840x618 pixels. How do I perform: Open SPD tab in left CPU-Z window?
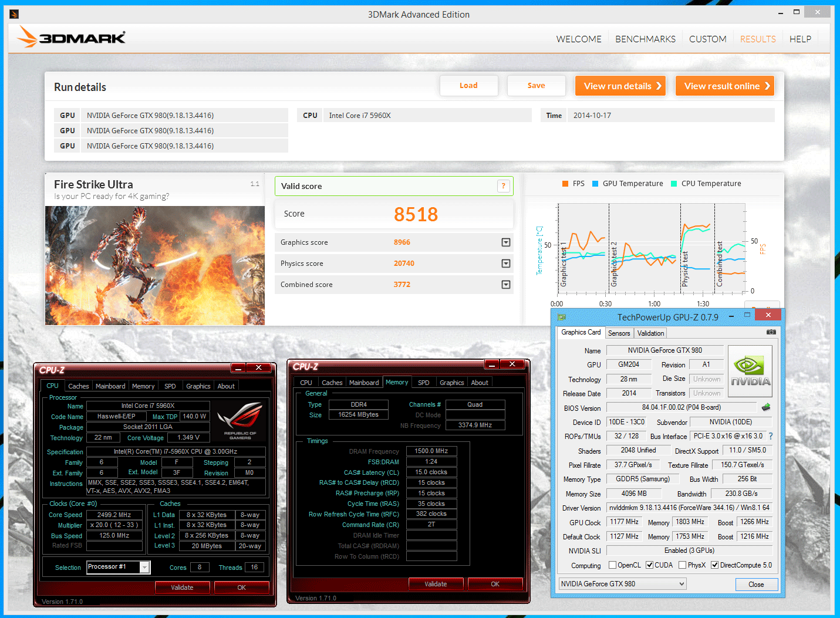pyautogui.click(x=170, y=386)
